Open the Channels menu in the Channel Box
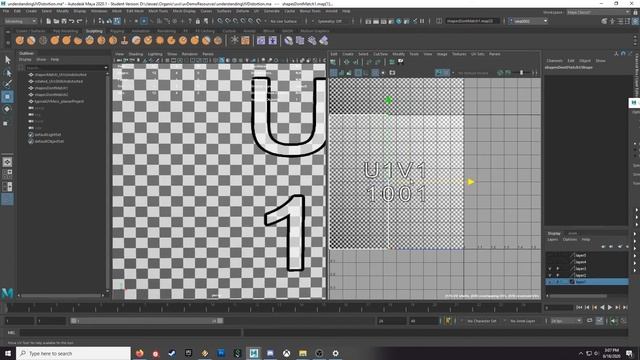 click(x=554, y=60)
